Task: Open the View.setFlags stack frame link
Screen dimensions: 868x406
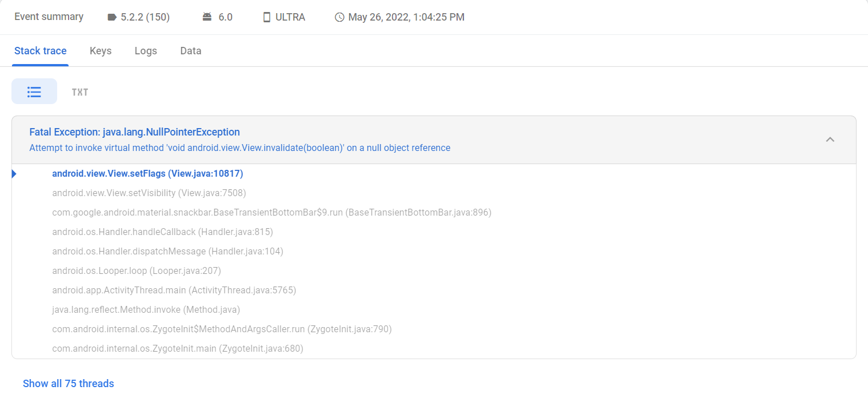Action: coord(147,173)
